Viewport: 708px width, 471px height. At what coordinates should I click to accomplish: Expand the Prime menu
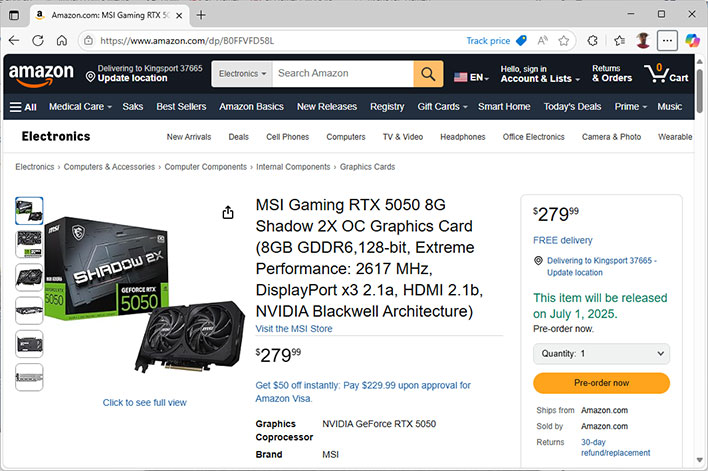coord(630,107)
